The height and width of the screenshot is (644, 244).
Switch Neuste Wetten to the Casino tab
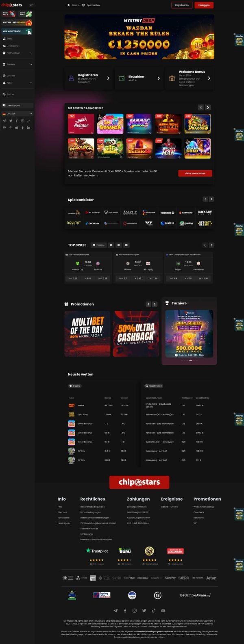tap(75, 386)
